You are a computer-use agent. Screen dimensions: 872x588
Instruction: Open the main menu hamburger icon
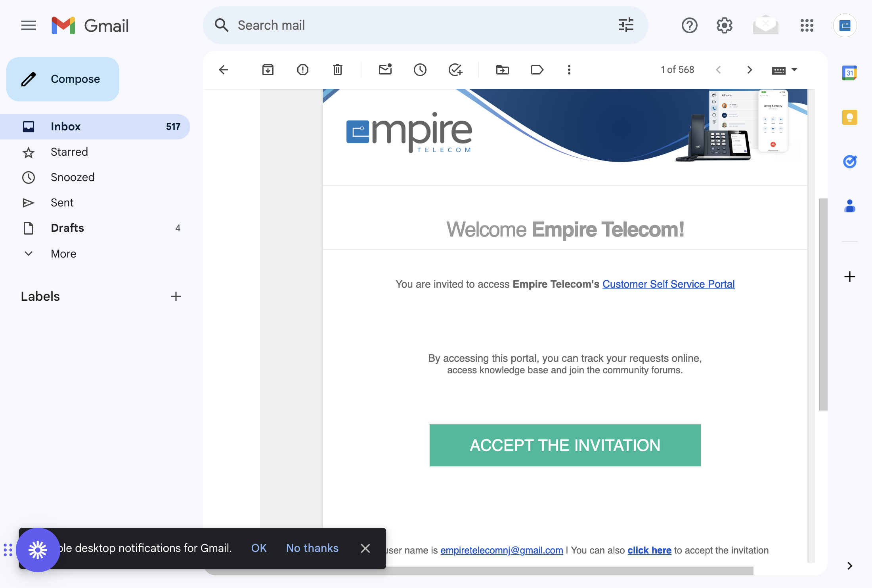click(29, 25)
